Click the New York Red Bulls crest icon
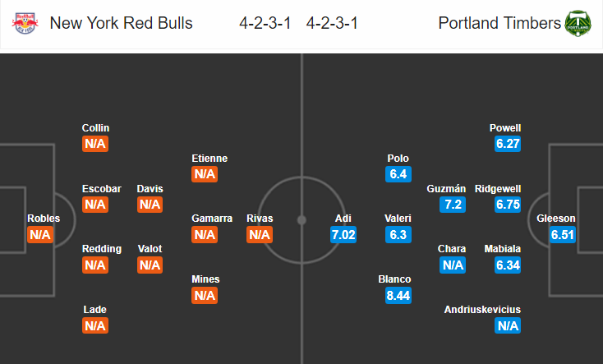603x364 pixels. click(25, 23)
